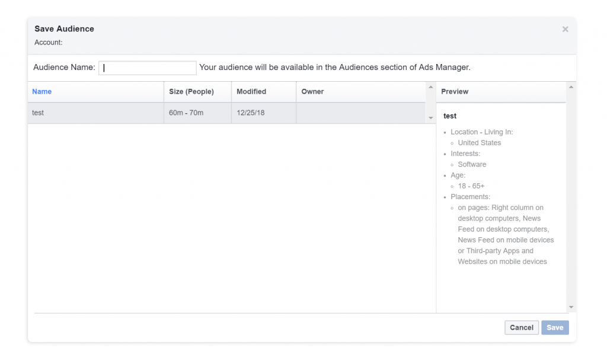Image resolution: width=607 pixels, height=364 pixels.
Task: Click the Owner column header
Action: pos(312,92)
